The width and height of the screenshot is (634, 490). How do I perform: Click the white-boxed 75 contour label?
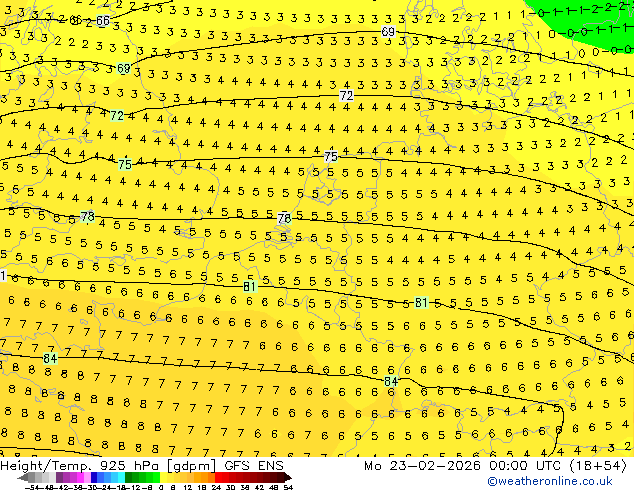[x=331, y=156]
